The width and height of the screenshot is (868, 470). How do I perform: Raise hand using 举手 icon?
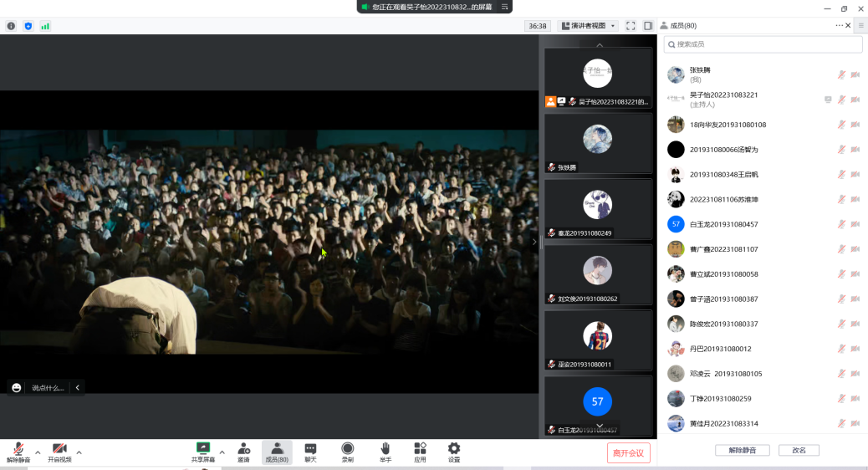385,452
